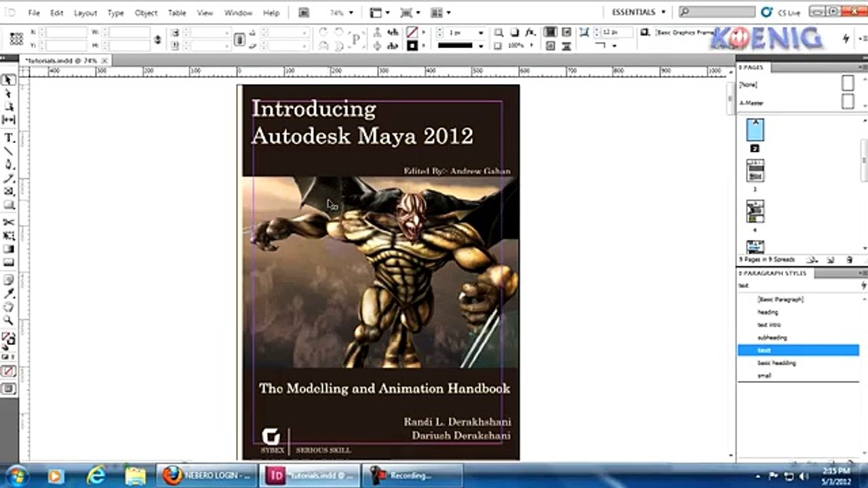Click the Rotate 90° clockwise icon
The height and width of the screenshot is (488, 868).
pyautogui.click(x=323, y=33)
